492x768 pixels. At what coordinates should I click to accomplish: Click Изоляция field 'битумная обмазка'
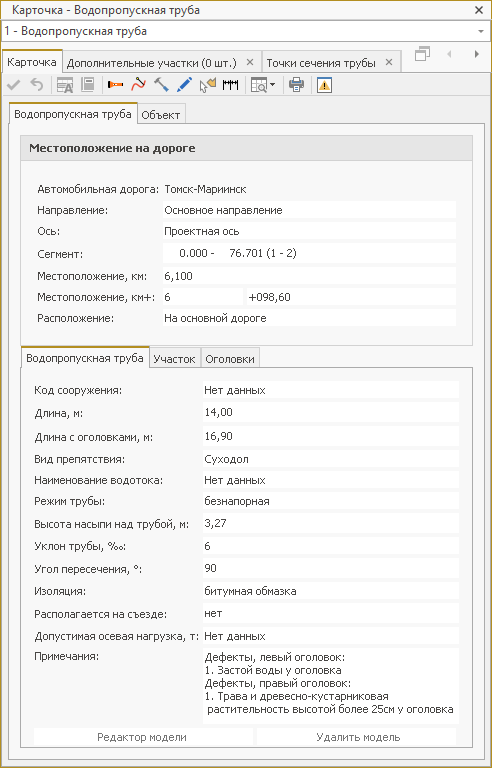(x=331, y=591)
